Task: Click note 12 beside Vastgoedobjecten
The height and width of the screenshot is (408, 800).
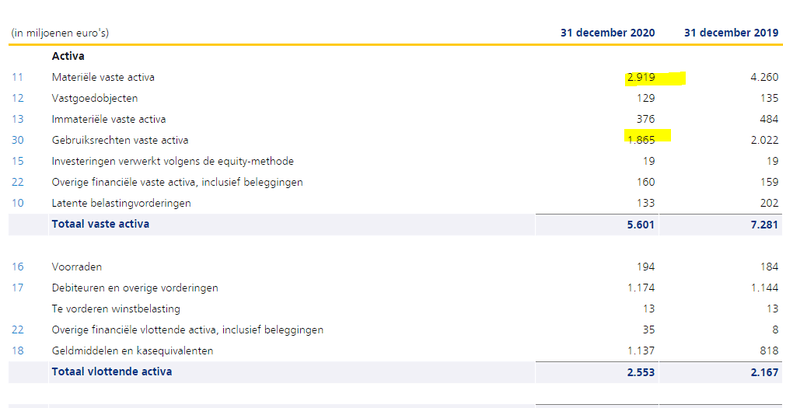Action: coord(16,98)
